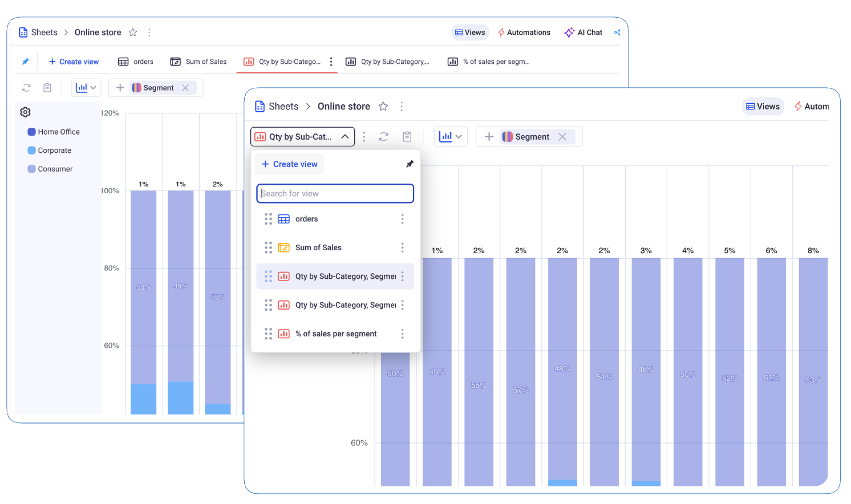Click refresh icon in front panel toolbar

[x=383, y=137]
